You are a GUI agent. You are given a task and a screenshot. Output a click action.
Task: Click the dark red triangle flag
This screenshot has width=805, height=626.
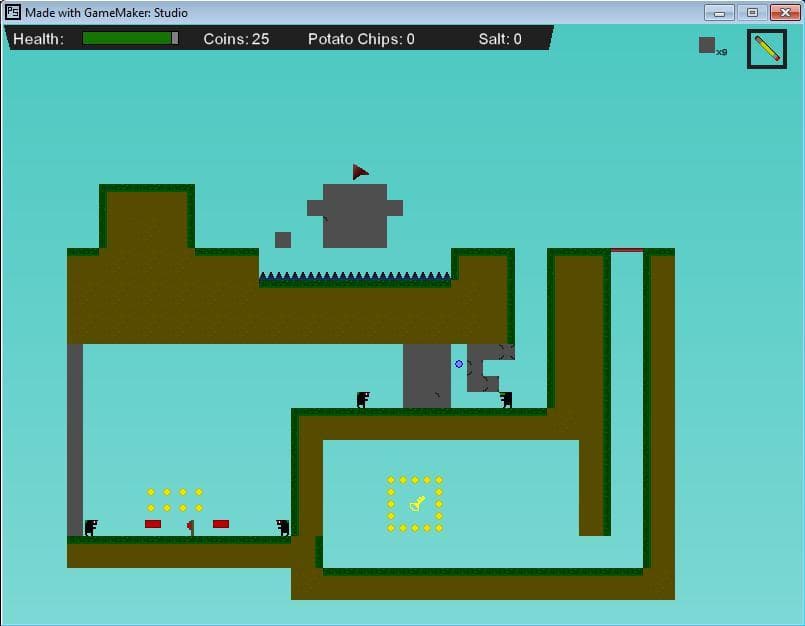[x=360, y=172]
